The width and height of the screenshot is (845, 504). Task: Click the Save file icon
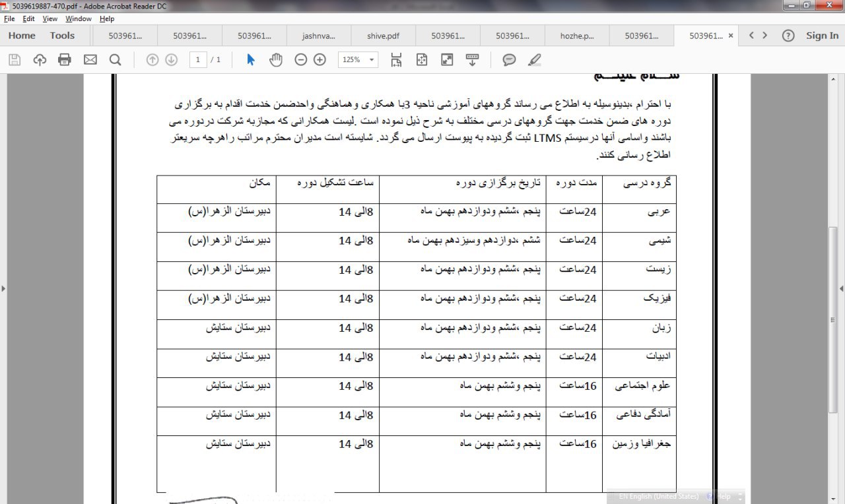tap(15, 60)
